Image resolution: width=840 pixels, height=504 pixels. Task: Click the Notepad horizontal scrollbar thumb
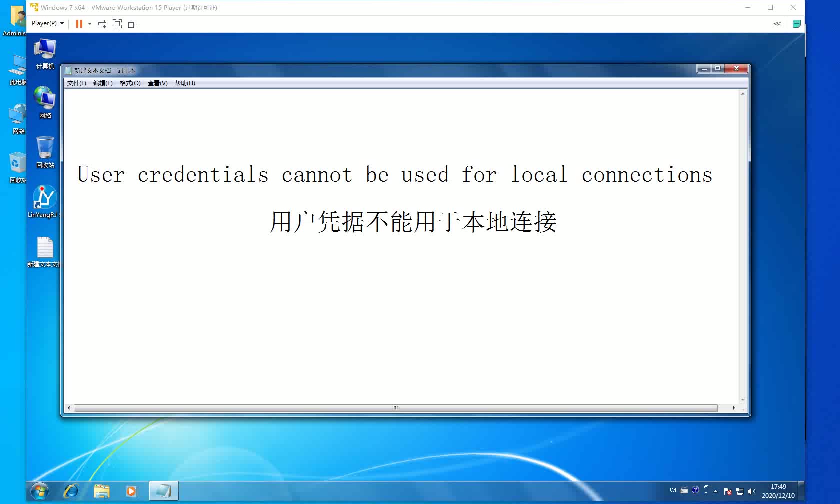pyautogui.click(x=396, y=408)
